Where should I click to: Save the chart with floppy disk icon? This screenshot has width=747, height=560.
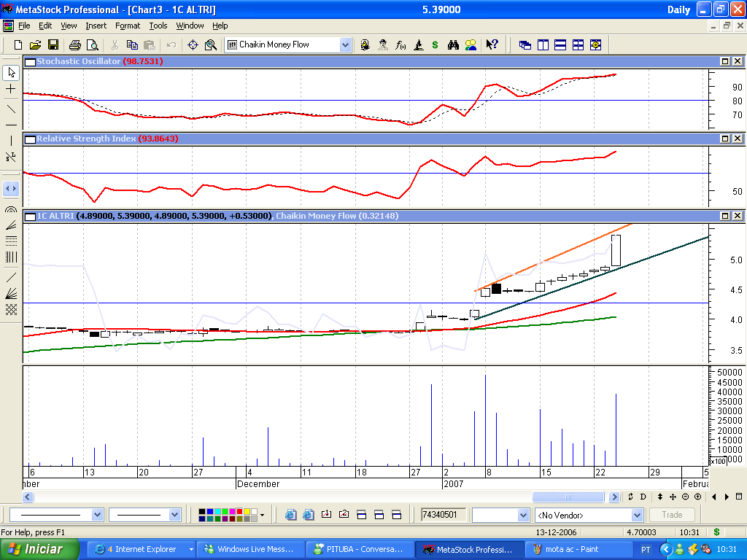(x=53, y=44)
